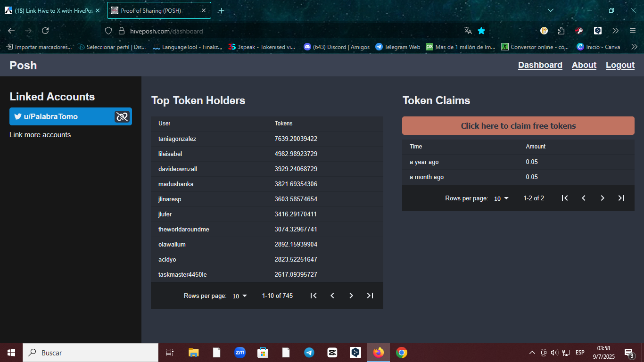Click Link more accounts
The height and width of the screenshot is (362, 644).
point(40,135)
